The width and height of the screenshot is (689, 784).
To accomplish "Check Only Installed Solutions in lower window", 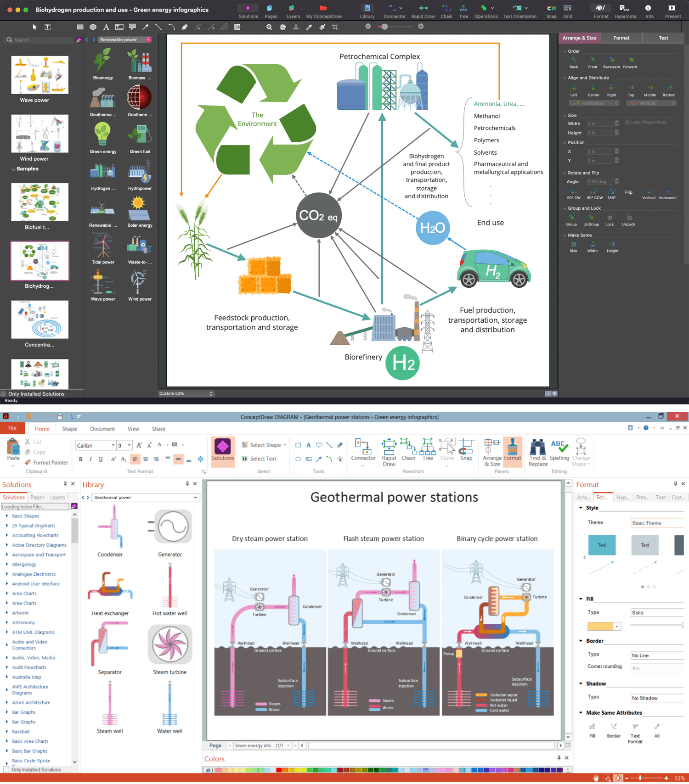I will click(x=6, y=769).
